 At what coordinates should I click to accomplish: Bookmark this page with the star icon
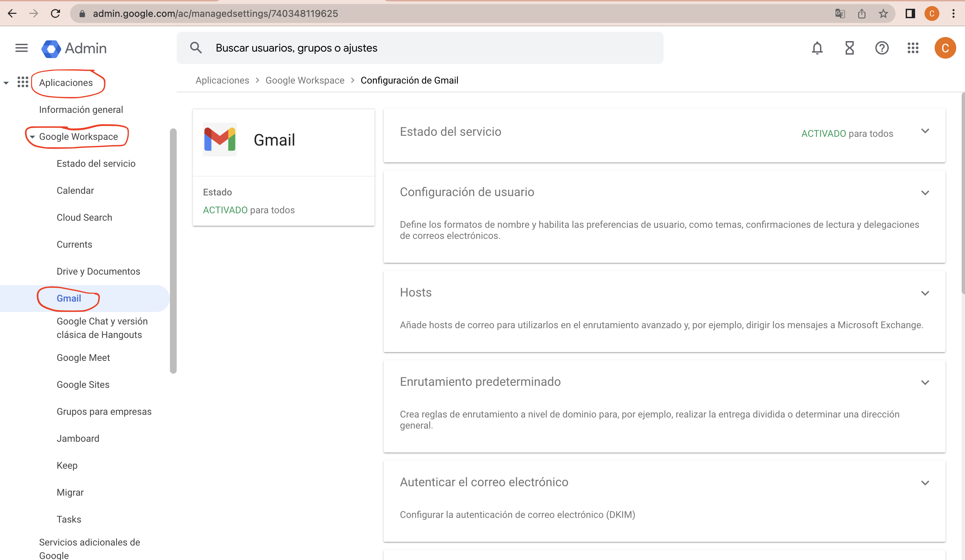tap(883, 14)
